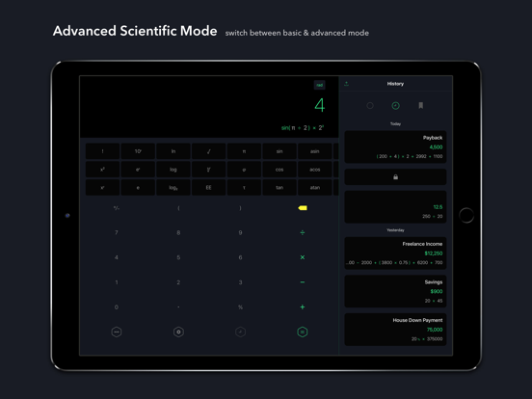Open the settings gear hexagon icon
This screenshot has width=532, height=399.
point(178,332)
